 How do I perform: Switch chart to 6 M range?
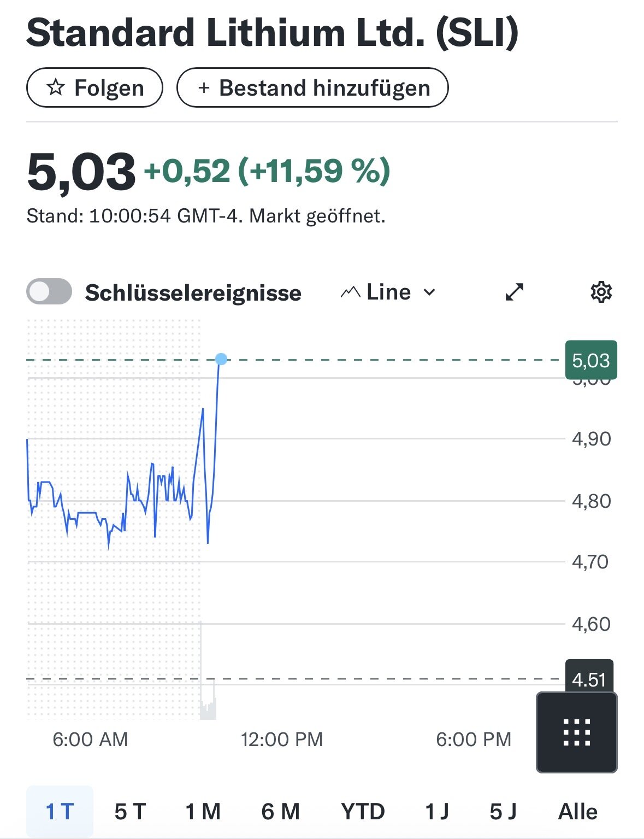(280, 812)
